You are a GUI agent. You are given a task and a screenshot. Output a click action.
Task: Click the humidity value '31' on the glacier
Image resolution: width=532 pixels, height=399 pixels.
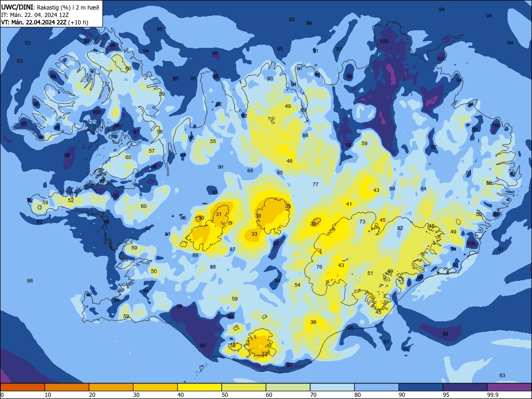point(219,214)
